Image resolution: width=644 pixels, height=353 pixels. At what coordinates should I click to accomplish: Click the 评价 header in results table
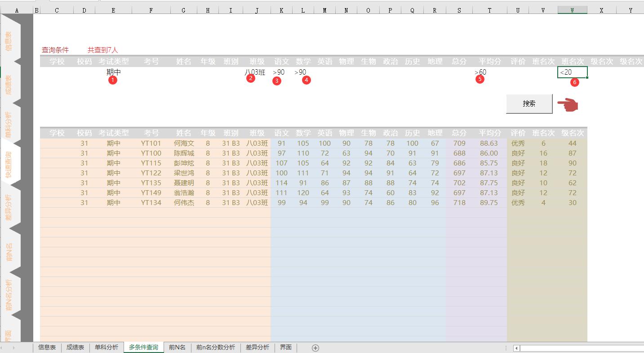point(518,133)
